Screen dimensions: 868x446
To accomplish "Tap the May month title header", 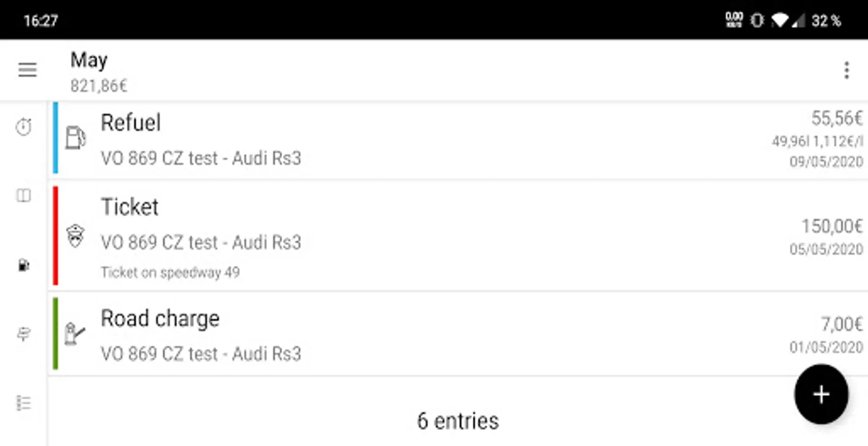I will [89, 60].
